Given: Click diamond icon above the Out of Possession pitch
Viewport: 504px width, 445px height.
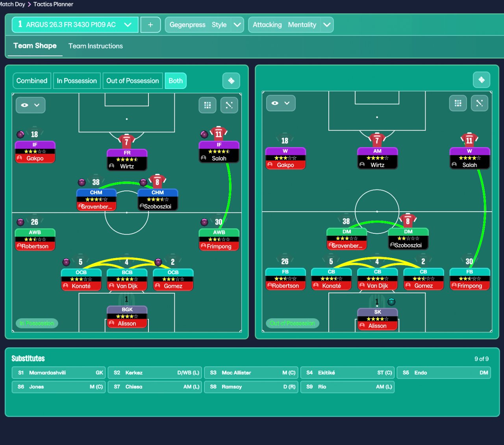Looking at the screenshot, I should (482, 80).
